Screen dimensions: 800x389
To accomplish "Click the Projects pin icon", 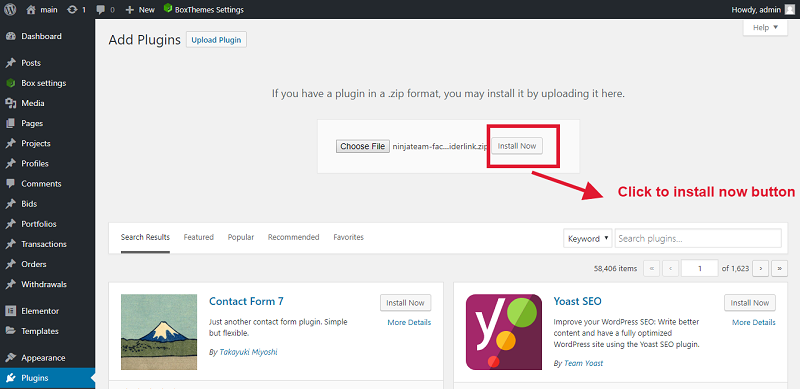I will pos(10,143).
